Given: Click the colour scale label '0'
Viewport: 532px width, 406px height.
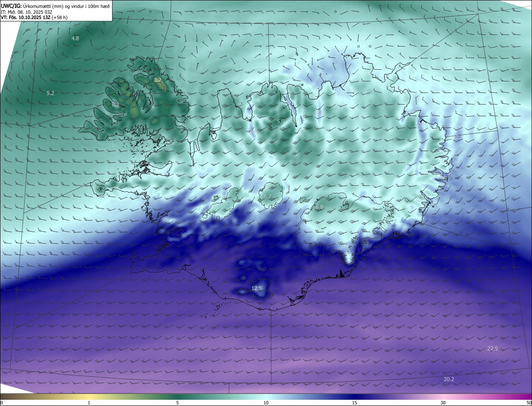Looking at the screenshot, I should click(x=1, y=403).
